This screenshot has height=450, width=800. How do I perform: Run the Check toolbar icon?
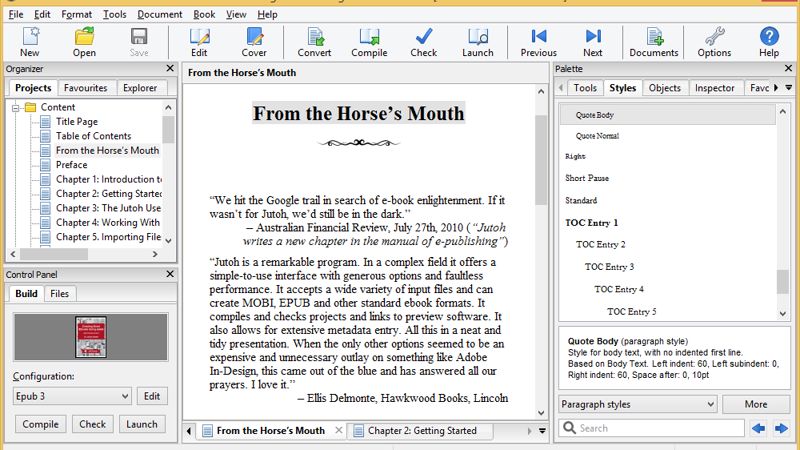pyautogui.click(x=423, y=41)
